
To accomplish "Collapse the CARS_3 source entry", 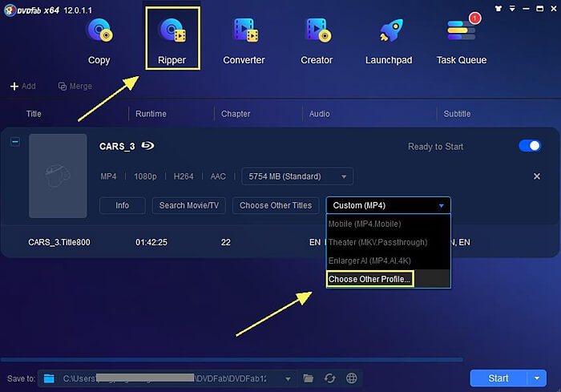I will [15, 142].
